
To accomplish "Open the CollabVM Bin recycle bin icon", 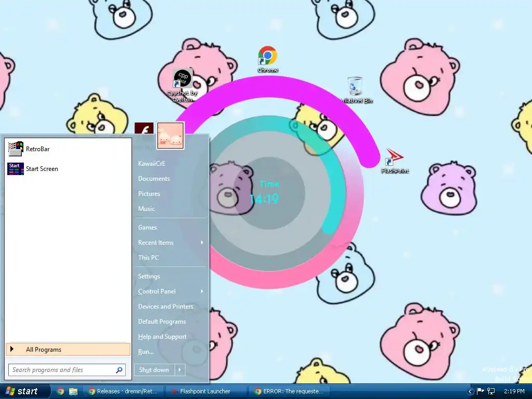I will 355,90.
